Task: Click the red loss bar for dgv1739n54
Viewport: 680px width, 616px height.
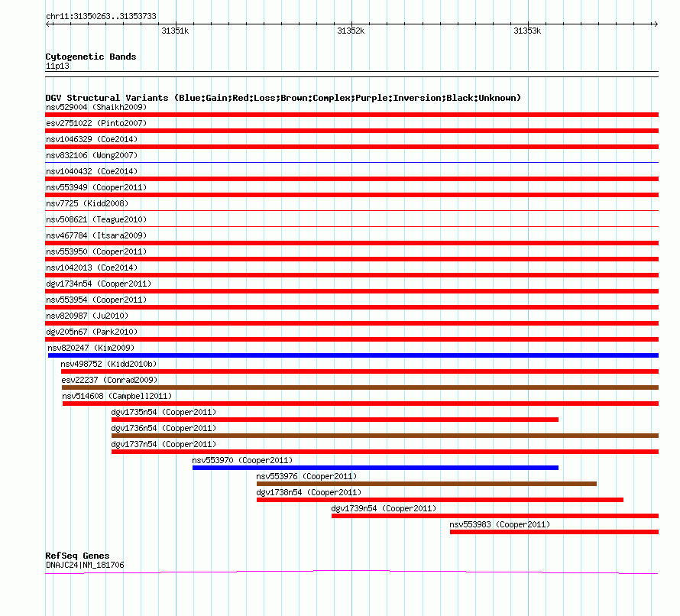Action: [495, 516]
